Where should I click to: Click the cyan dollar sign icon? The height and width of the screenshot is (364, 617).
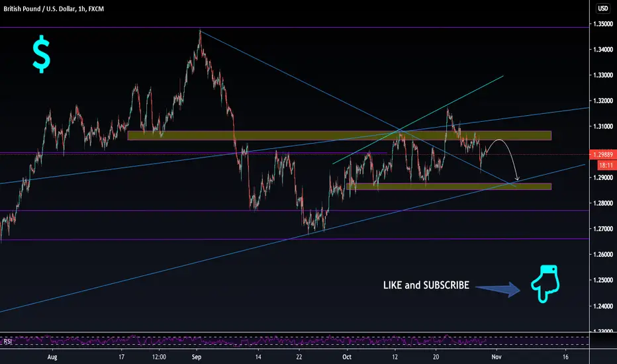click(x=41, y=54)
